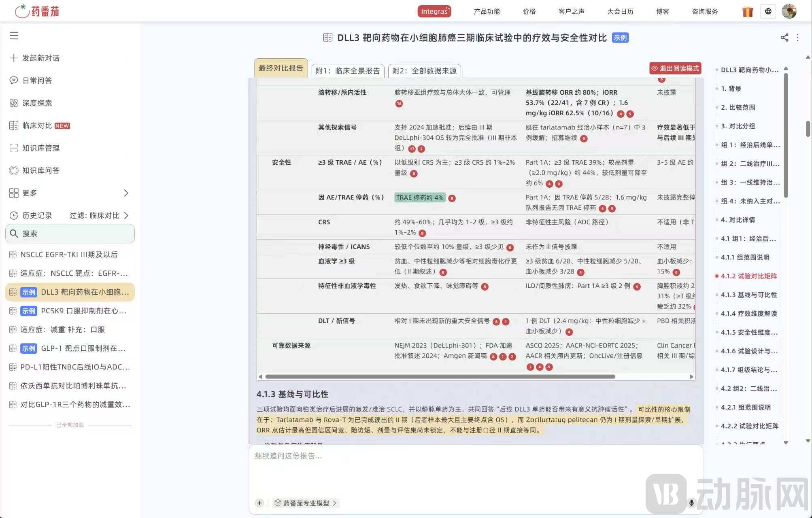812x518 pixels.
Task: Switch to the 附2：全部数据来源 tab
Action: 424,71
